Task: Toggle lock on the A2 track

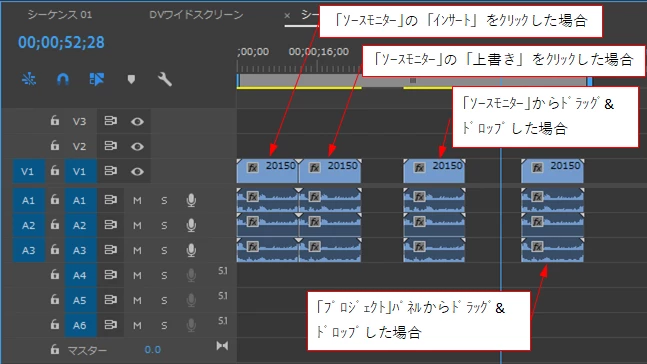Action: click(54, 225)
